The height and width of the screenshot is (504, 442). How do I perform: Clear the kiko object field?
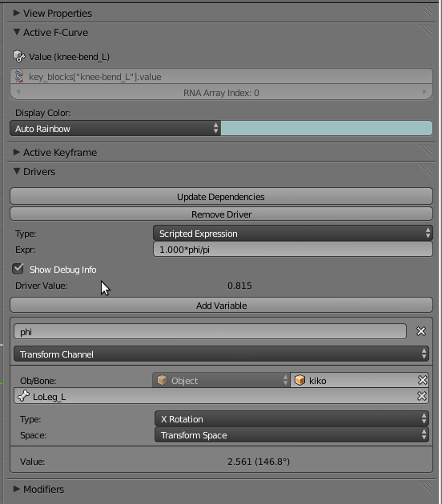click(x=422, y=380)
